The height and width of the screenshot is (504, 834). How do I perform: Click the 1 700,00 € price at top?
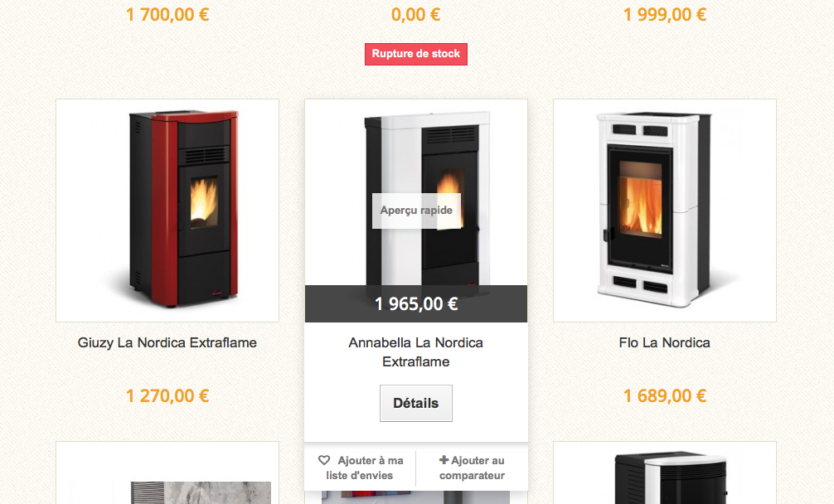(167, 14)
